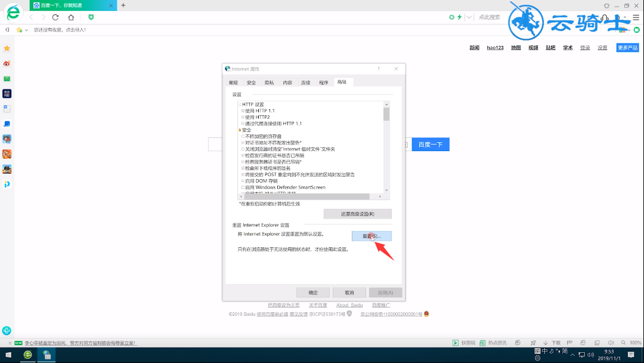Viewport: 644px width, 363px height.
Task: Open the 地图 link on Baidu
Action: point(516,48)
